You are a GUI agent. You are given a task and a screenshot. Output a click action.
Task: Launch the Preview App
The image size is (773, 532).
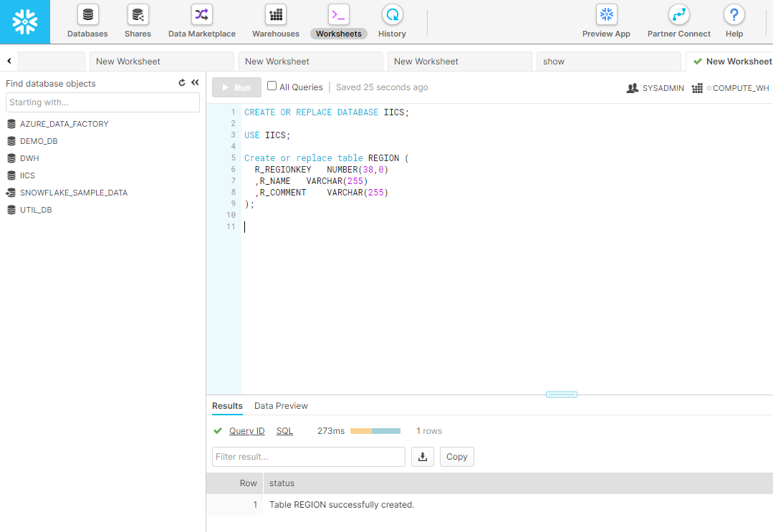(606, 21)
